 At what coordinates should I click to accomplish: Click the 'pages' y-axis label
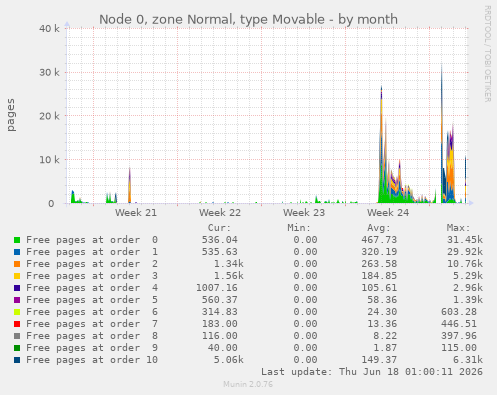coord(11,115)
